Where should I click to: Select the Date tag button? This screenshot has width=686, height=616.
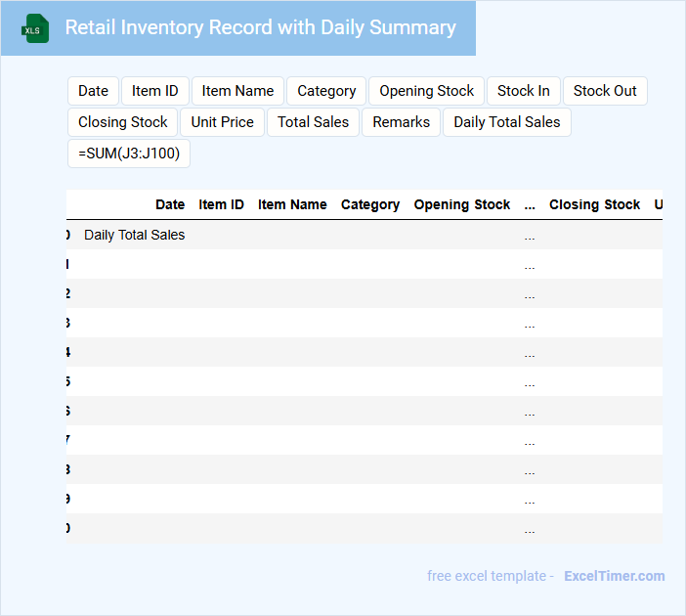coord(93,91)
